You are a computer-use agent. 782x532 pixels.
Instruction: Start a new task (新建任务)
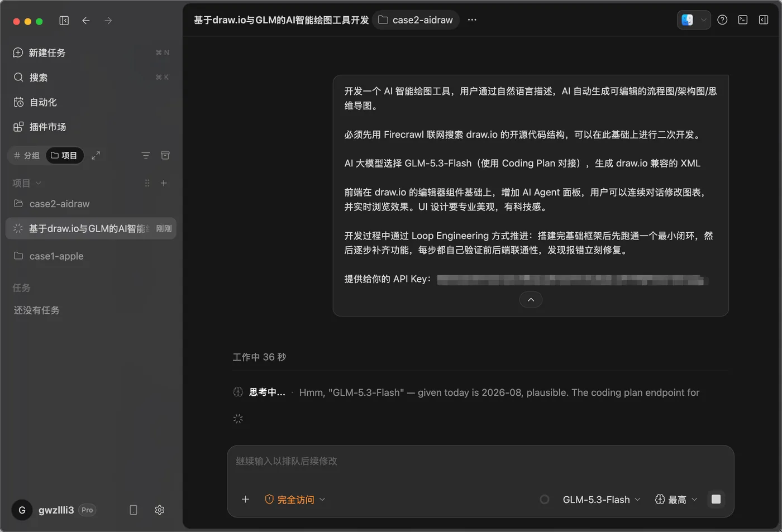91,52
